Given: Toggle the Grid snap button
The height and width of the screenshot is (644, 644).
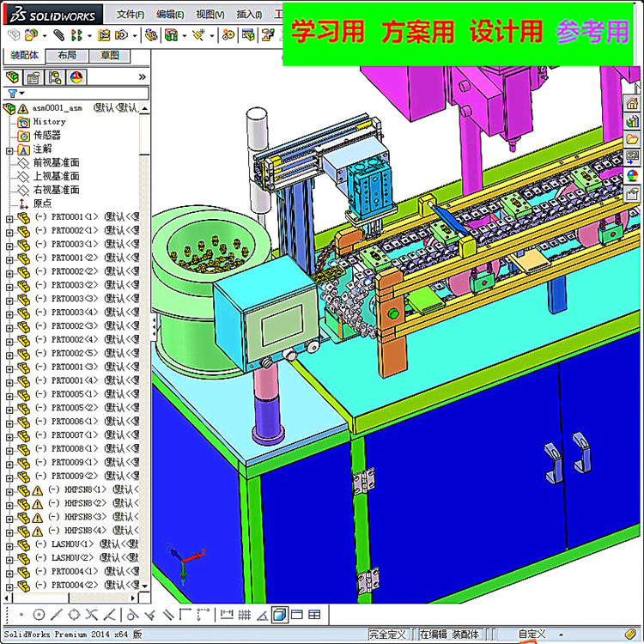Looking at the screenshot, I should [x=245, y=615].
